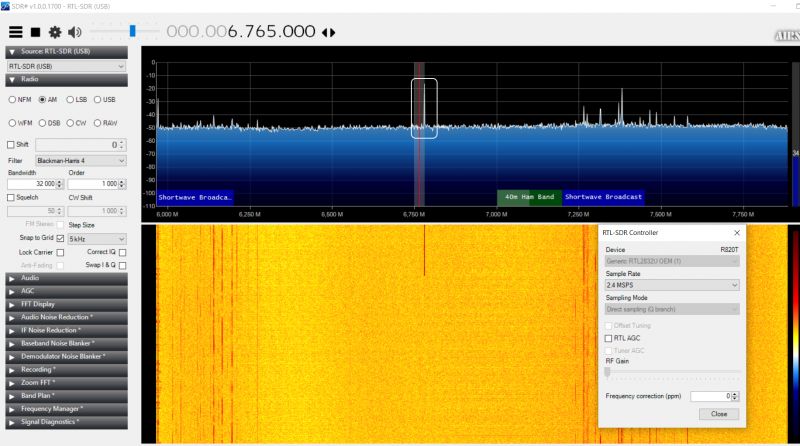Expand the Baseband Noise Blanker panel
800x446 pixels.
(66, 344)
